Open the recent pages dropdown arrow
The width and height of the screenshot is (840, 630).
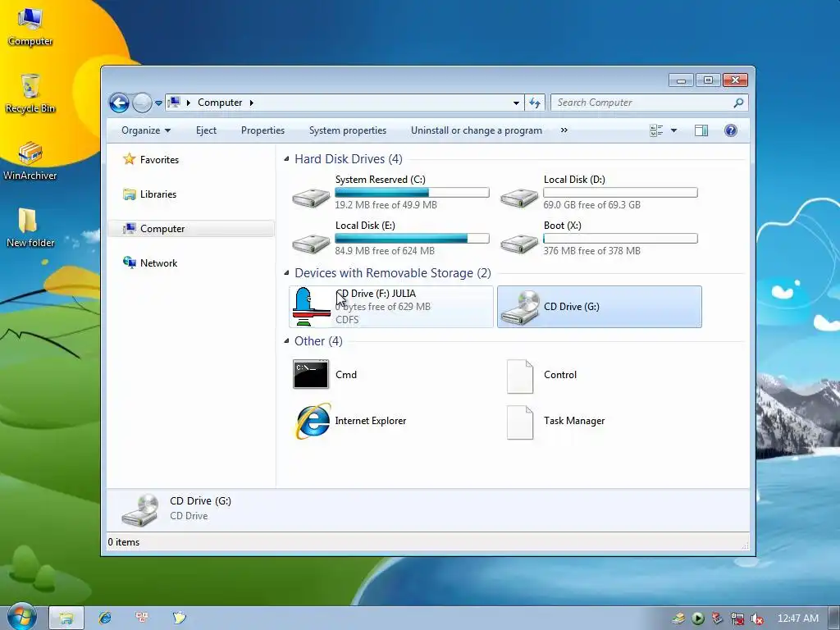coord(158,103)
